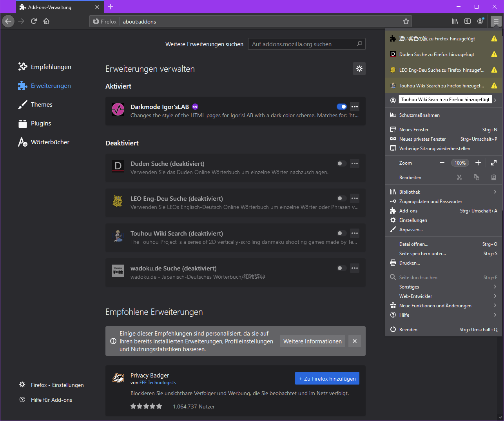Click the private browsing badge on Darkmode Igor'sLAB

click(x=195, y=107)
